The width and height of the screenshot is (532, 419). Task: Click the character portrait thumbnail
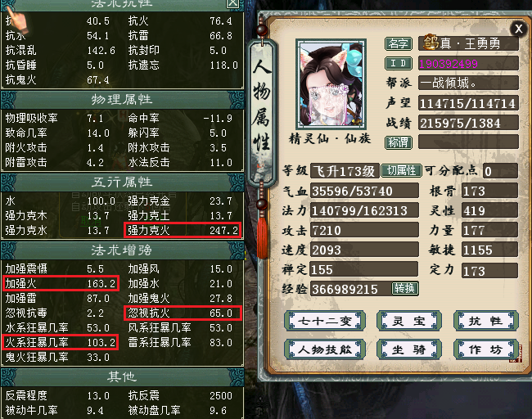click(331, 83)
